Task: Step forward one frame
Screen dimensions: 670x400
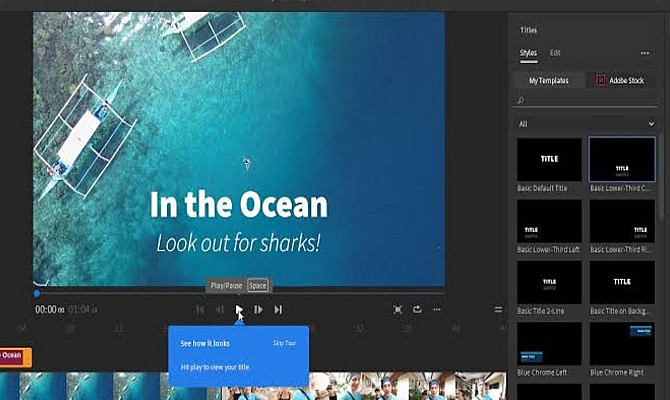Action: (x=258, y=309)
